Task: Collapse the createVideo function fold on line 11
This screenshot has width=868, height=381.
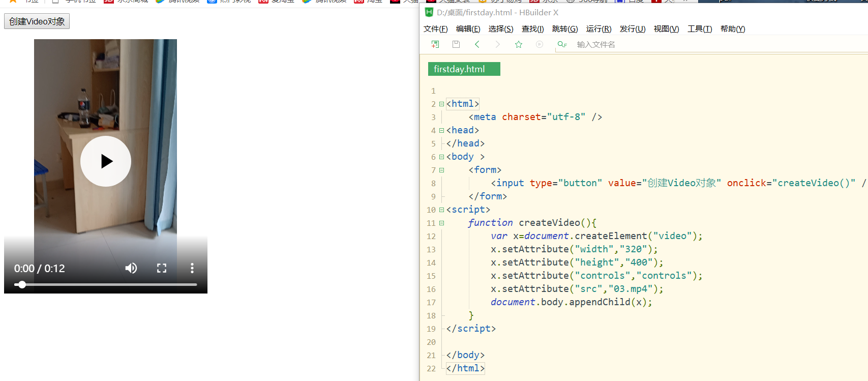Action: click(x=441, y=223)
